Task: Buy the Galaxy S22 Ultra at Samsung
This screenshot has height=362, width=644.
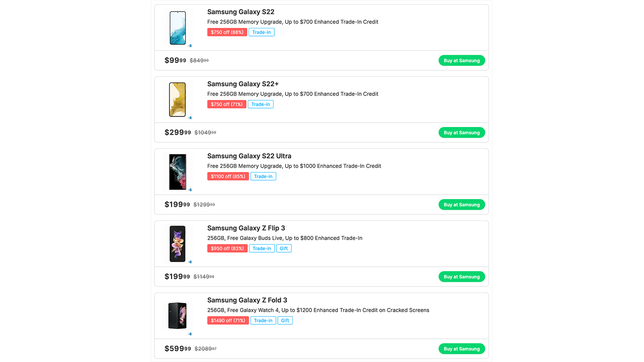Action: click(x=462, y=205)
